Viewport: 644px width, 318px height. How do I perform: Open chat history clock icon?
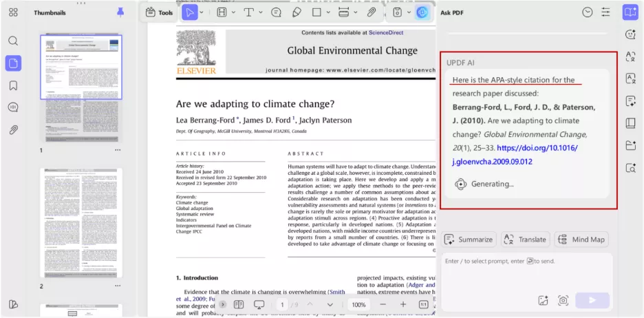tap(587, 12)
